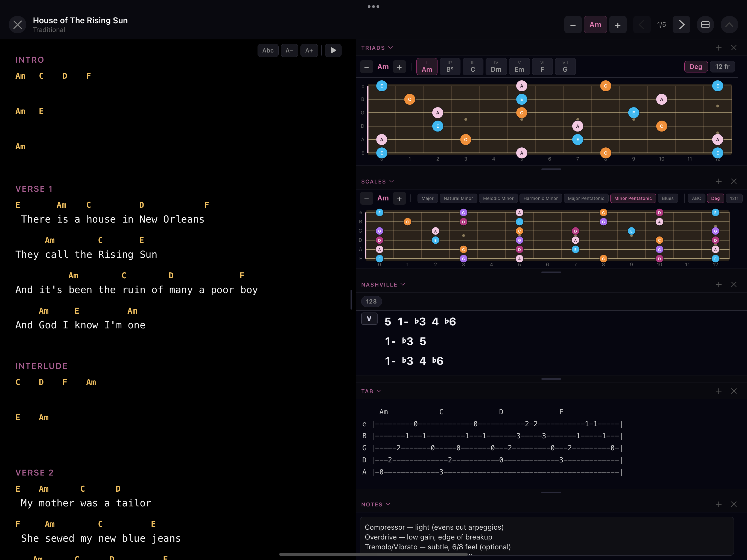Transpose key down with top minus button
747x560 pixels.
click(x=573, y=25)
